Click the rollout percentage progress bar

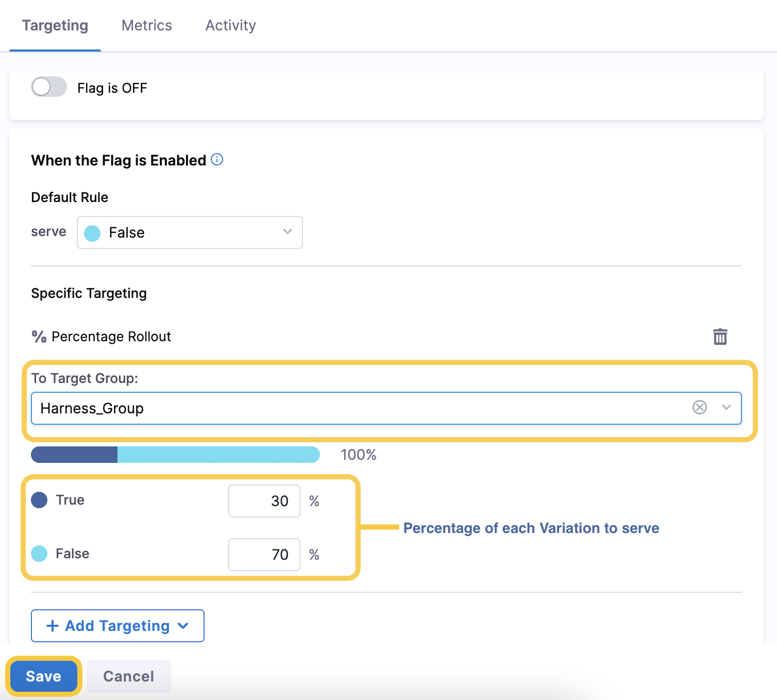[x=175, y=455]
